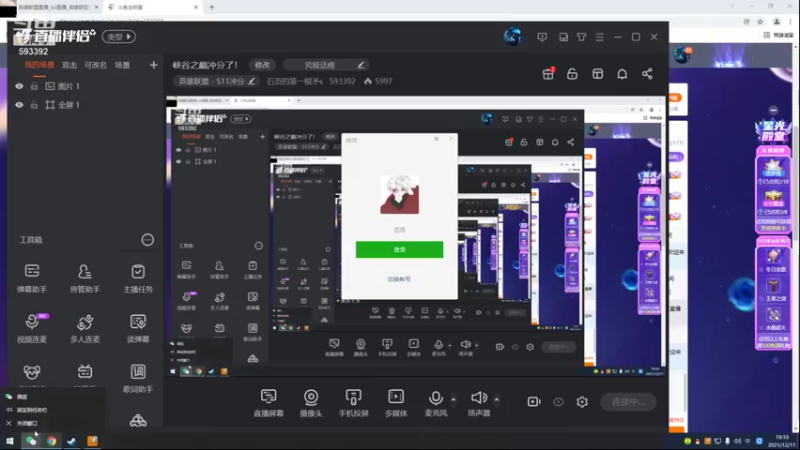Viewport: 800px width, 450px height.
Task: Click the T-shirt skin icon
Action: (x=581, y=37)
